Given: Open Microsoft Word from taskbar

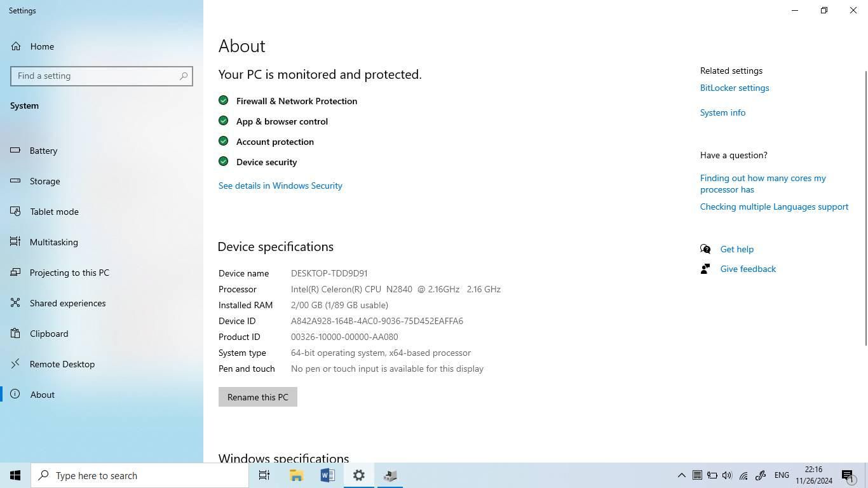Looking at the screenshot, I should click(327, 475).
